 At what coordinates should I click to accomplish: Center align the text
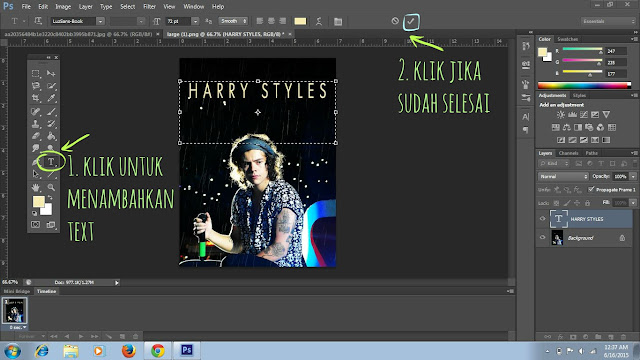tap(271, 21)
